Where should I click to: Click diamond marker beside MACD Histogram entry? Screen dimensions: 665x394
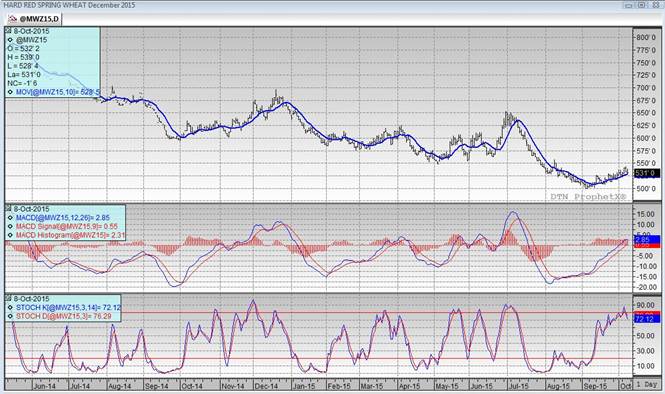10,235
